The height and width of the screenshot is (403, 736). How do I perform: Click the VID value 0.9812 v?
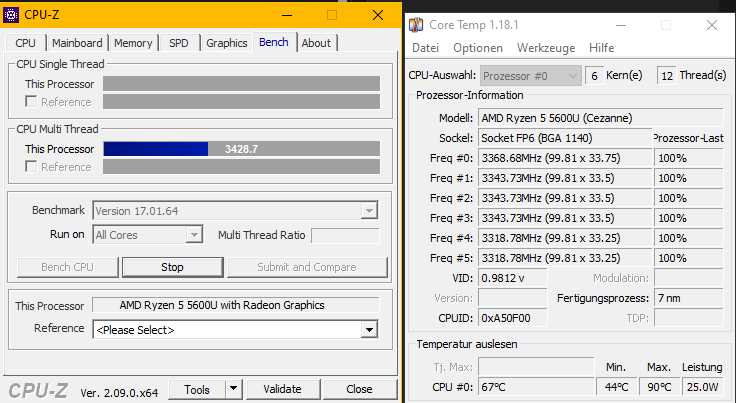[x=513, y=278]
